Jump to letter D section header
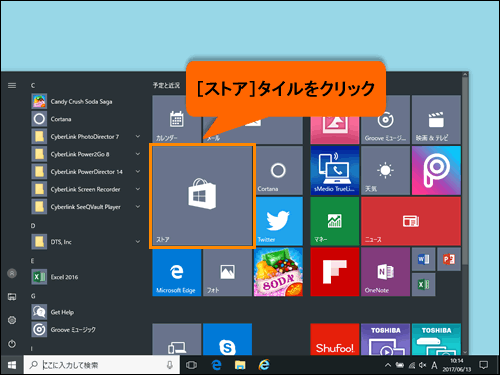Image resolution: width=500 pixels, height=375 pixels. (33, 226)
